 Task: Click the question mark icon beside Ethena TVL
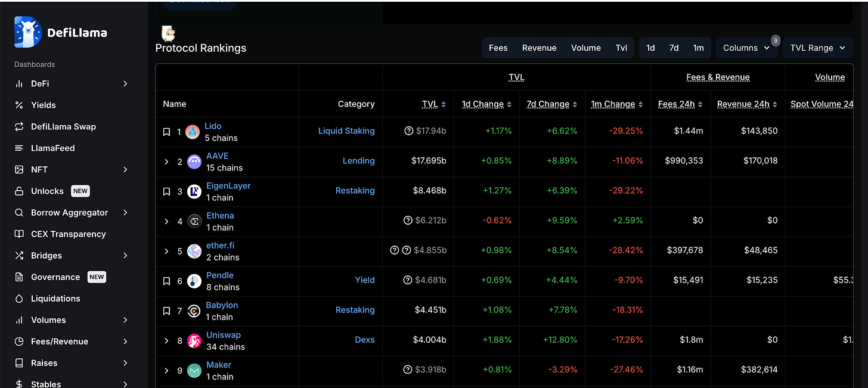pyautogui.click(x=408, y=221)
